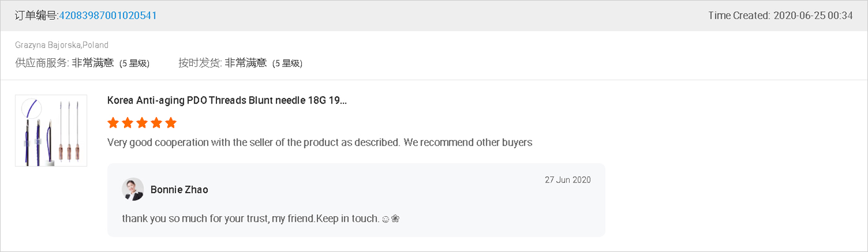
Task: Open order number 42083987001020541 link
Action: [x=107, y=15]
